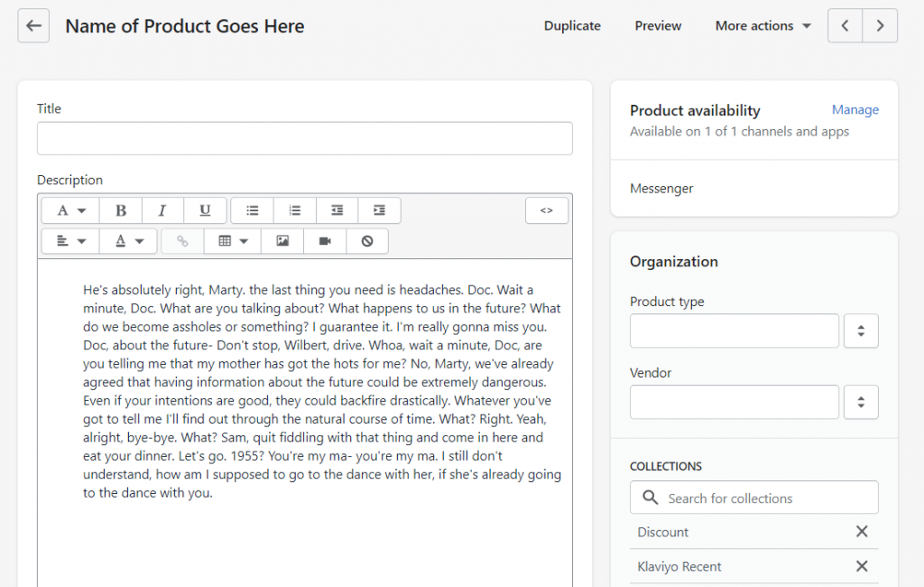Open the text alignment dropdown

[69, 240]
